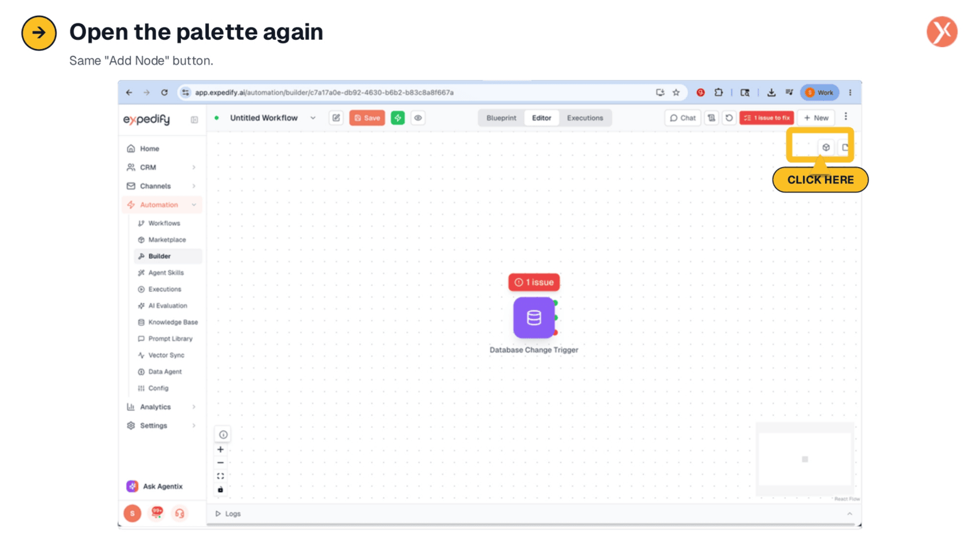Click the page icon beside Add Node

pos(845,147)
